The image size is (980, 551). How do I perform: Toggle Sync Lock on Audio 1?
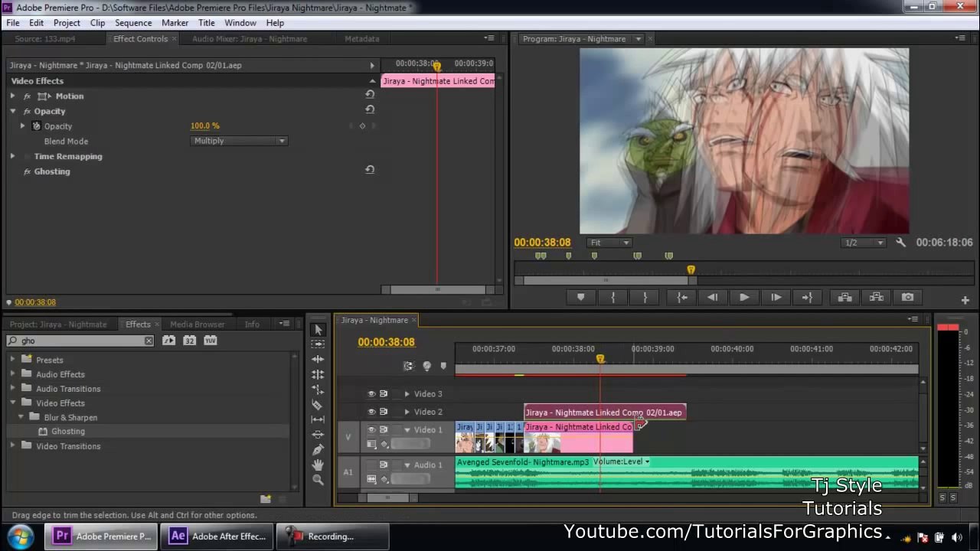[x=384, y=465]
